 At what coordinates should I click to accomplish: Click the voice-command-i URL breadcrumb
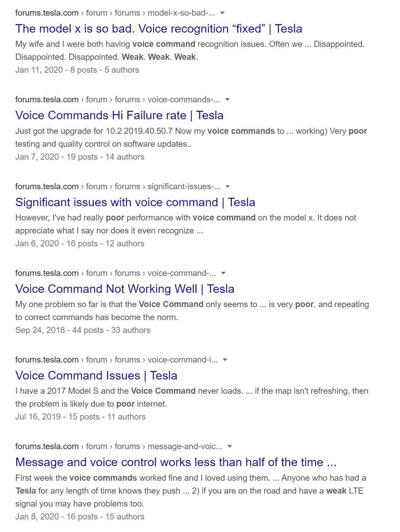(116, 360)
